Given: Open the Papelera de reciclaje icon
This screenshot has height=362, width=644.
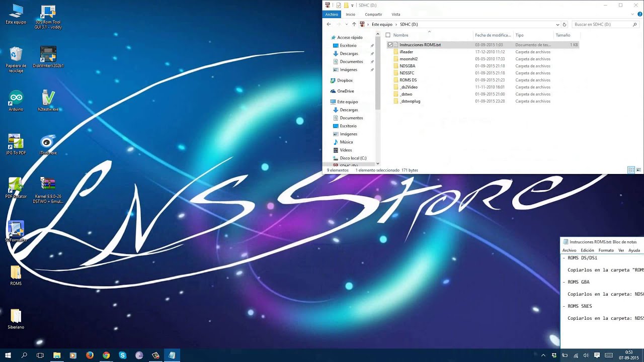Looking at the screenshot, I should 16,59.
